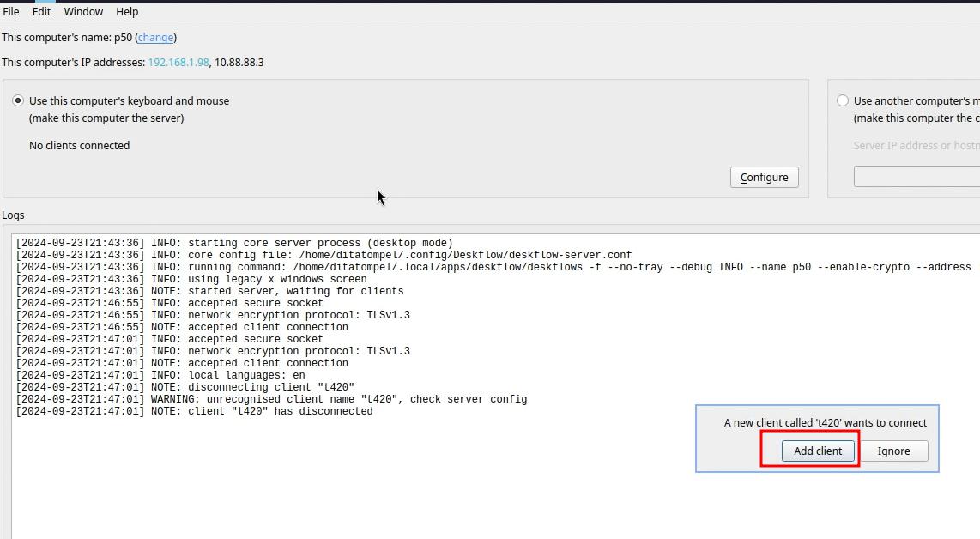
Task: Click Ignore in the new client prompt
Action: point(893,451)
